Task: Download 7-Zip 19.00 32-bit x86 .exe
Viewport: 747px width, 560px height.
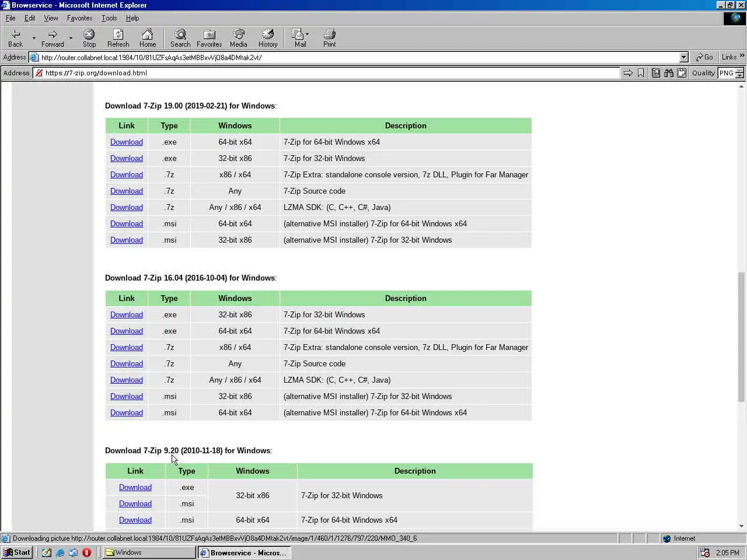Action: (x=127, y=158)
